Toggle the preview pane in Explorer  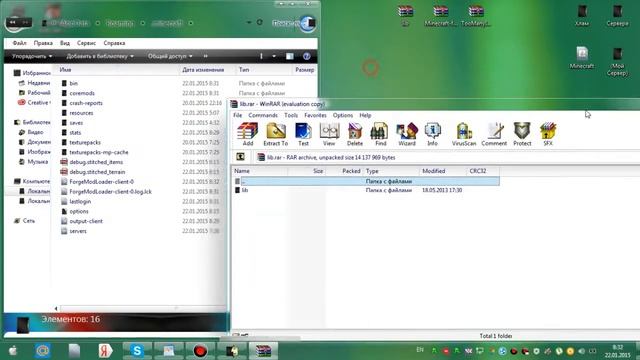[x=289, y=56]
